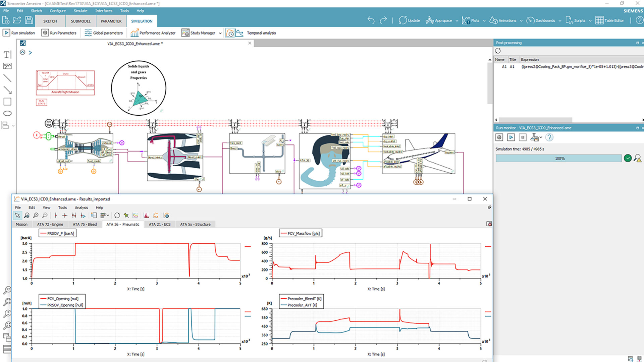644x362 pixels.
Task: Expand the Study Manager dropdown arrow
Action: (220, 33)
